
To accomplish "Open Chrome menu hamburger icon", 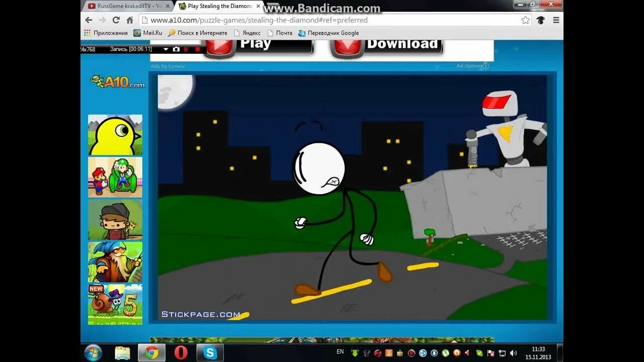I will [556, 20].
